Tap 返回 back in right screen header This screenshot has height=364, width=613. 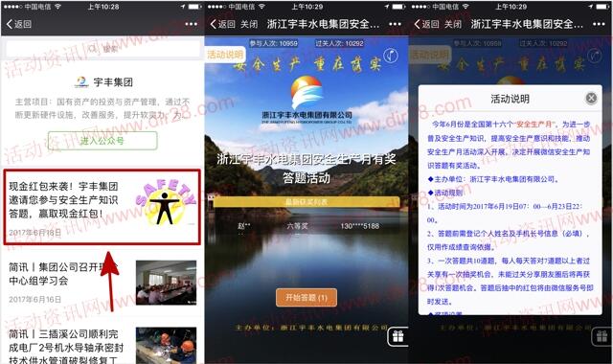[x=426, y=24]
